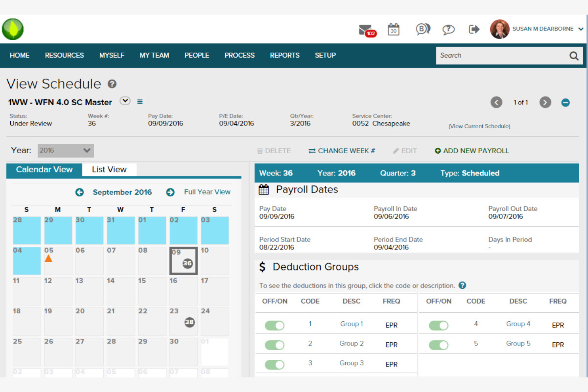Open the Susan M Dearborne account menu

(544, 29)
